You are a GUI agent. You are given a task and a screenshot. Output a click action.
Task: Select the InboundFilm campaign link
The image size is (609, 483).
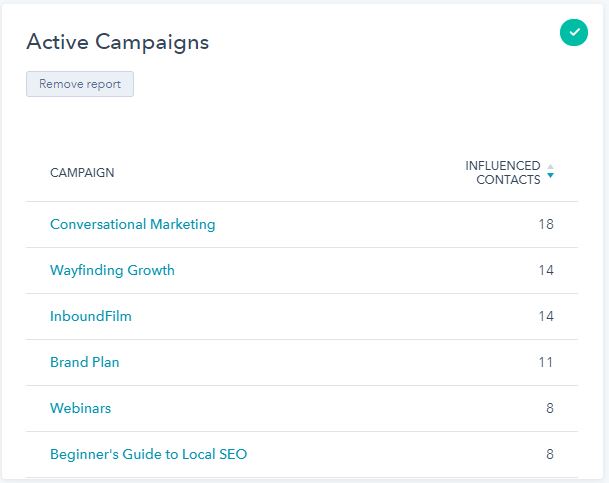point(91,316)
